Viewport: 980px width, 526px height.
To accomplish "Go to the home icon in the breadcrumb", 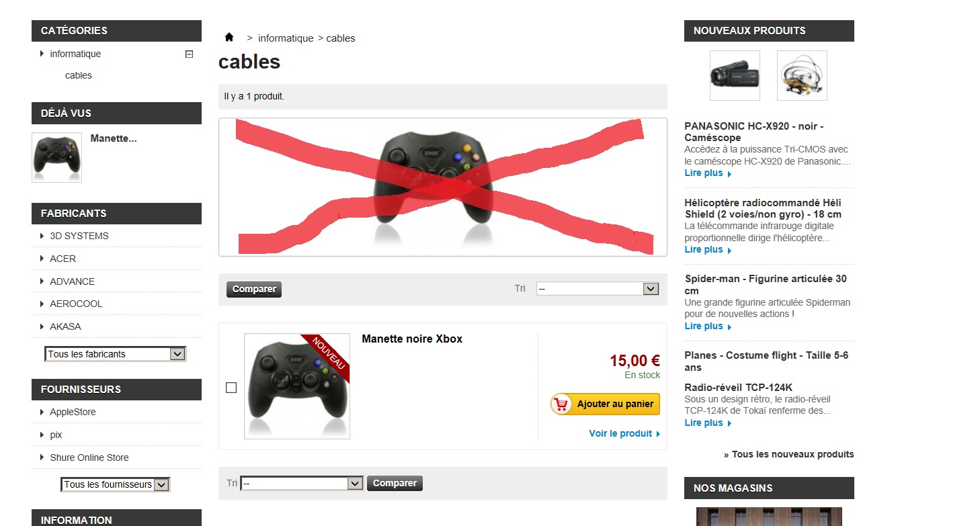I will click(x=229, y=37).
